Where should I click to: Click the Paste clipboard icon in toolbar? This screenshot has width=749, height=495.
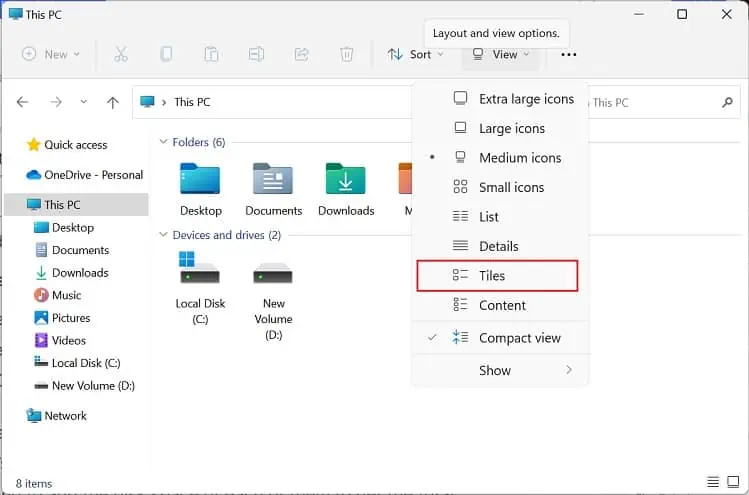pos(211,54)
